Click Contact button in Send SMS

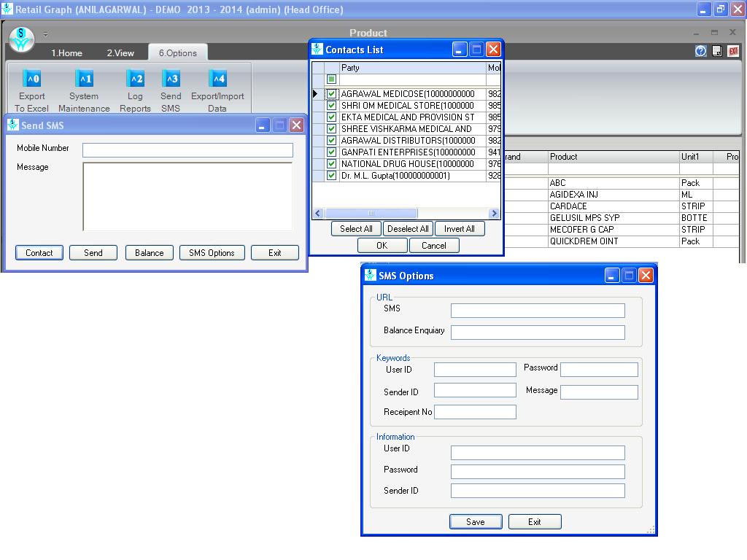pos(39,253)
